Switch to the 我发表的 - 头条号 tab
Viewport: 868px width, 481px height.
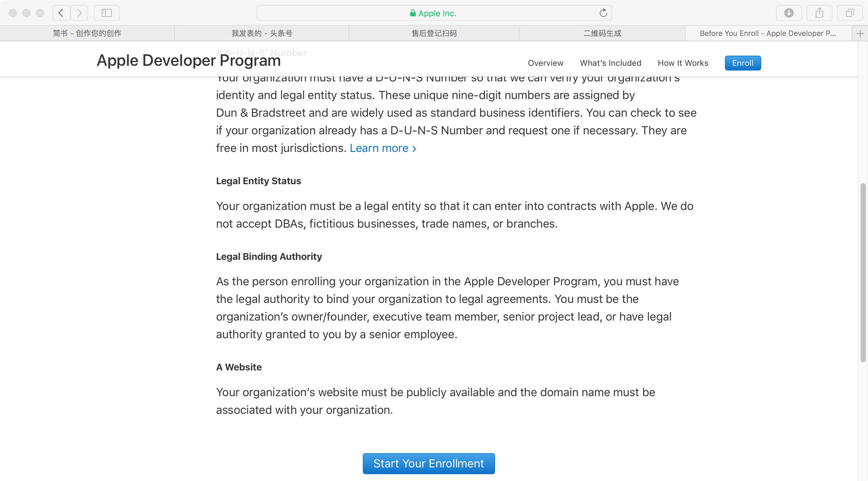(262, 33)
